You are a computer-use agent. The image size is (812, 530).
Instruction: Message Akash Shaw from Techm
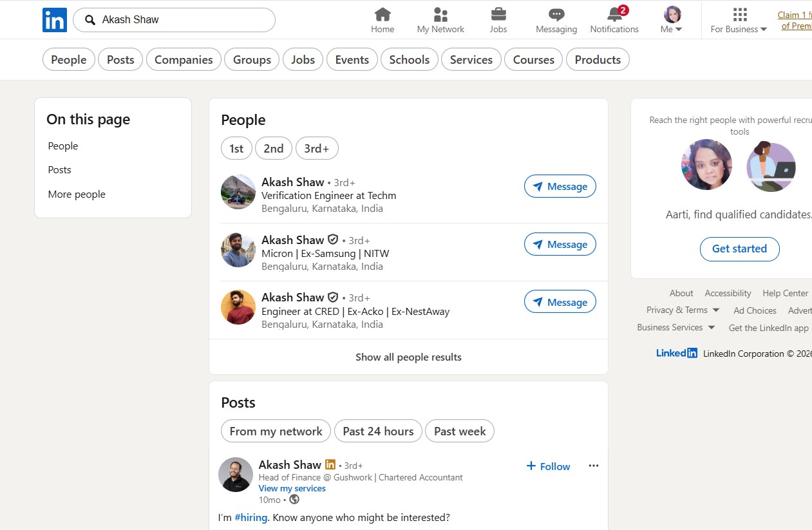(560, 187)
